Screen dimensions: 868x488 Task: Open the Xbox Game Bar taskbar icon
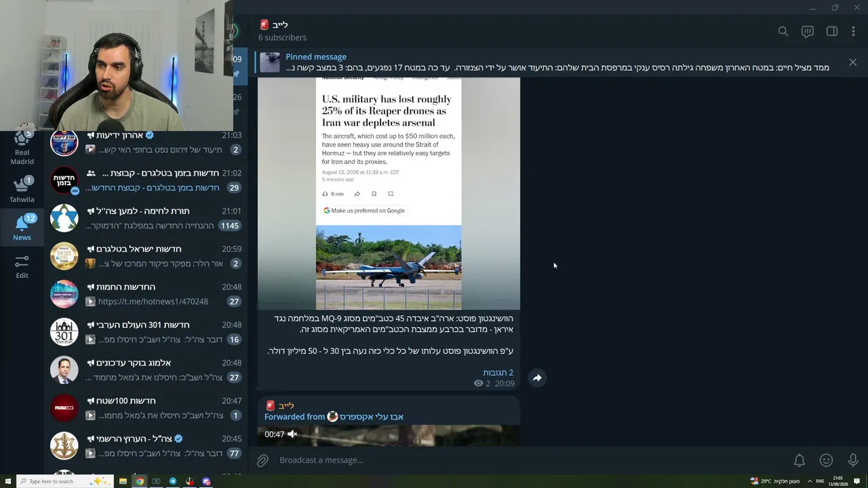(156, 481)
